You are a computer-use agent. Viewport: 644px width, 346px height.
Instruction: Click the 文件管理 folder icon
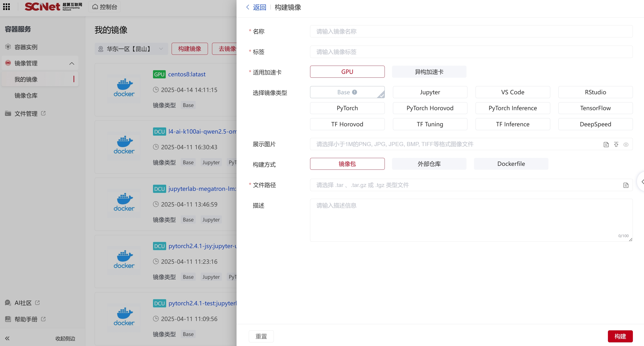[8, 113]
